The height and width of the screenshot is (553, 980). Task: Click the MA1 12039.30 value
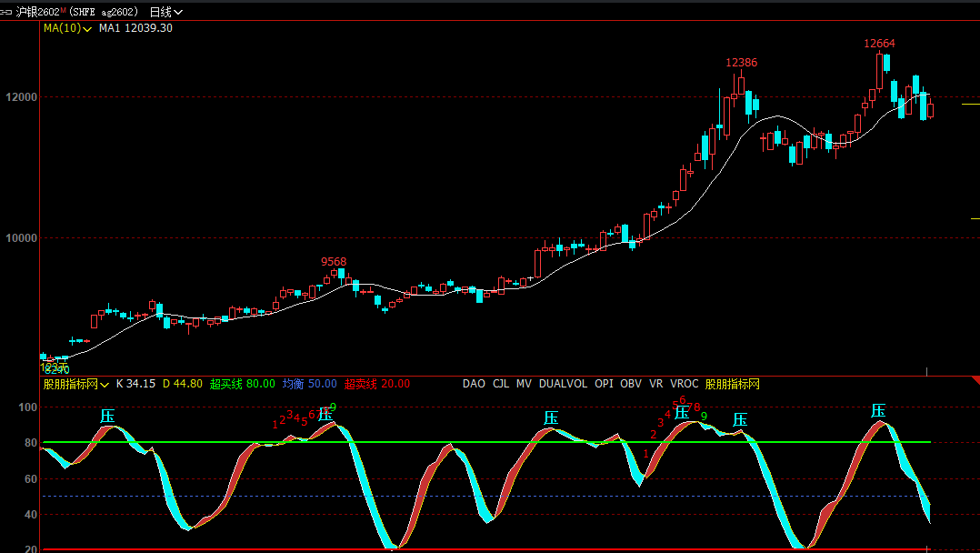point(135,28)
